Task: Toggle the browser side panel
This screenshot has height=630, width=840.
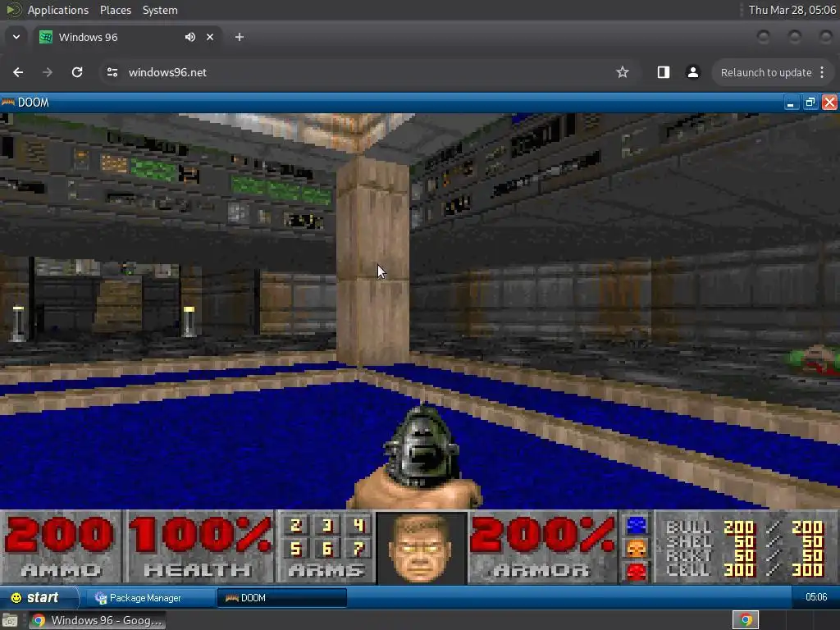Action: [663, 72]
